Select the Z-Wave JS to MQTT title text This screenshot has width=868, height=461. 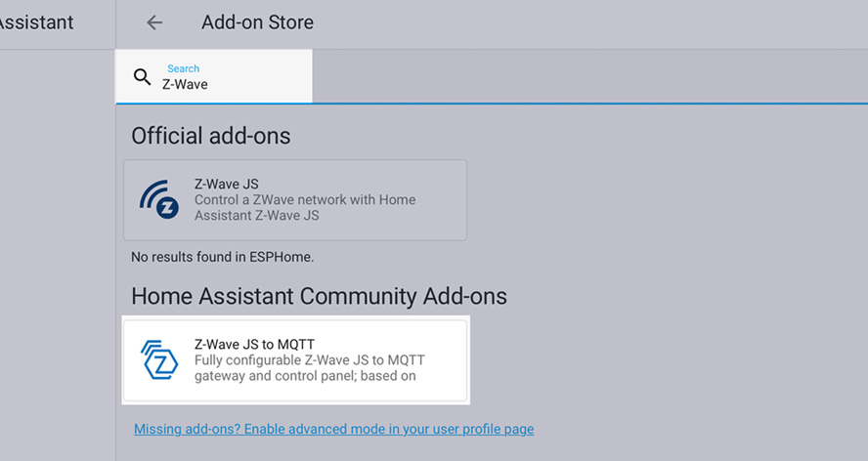[255, 344]
